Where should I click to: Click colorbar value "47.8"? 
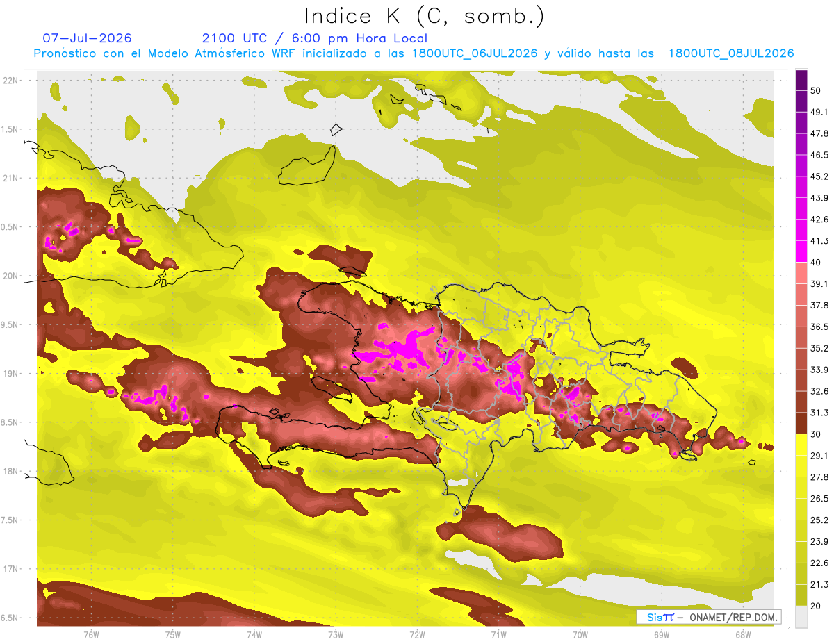pos(819,133)
